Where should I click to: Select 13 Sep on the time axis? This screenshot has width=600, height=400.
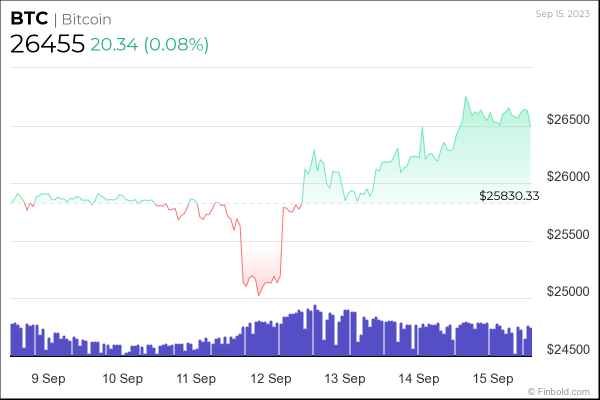pyautogui.click(x=345, y=379)
